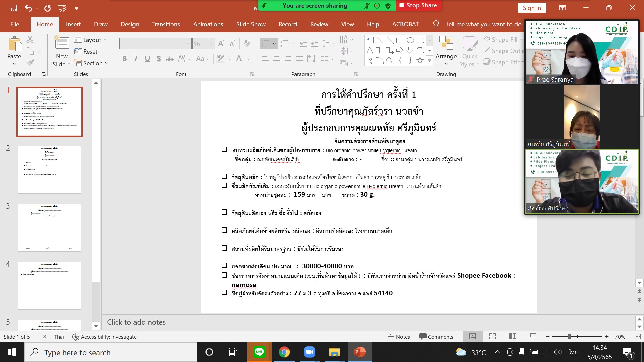
Task: Click the Ribbon Display Options icon
Action: [562, 8]
